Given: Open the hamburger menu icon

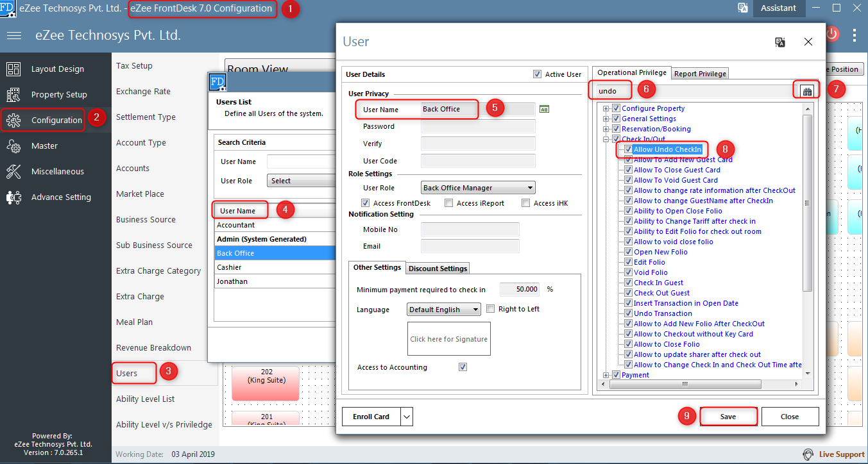Looking at the screenshot, I should point(14,35).
